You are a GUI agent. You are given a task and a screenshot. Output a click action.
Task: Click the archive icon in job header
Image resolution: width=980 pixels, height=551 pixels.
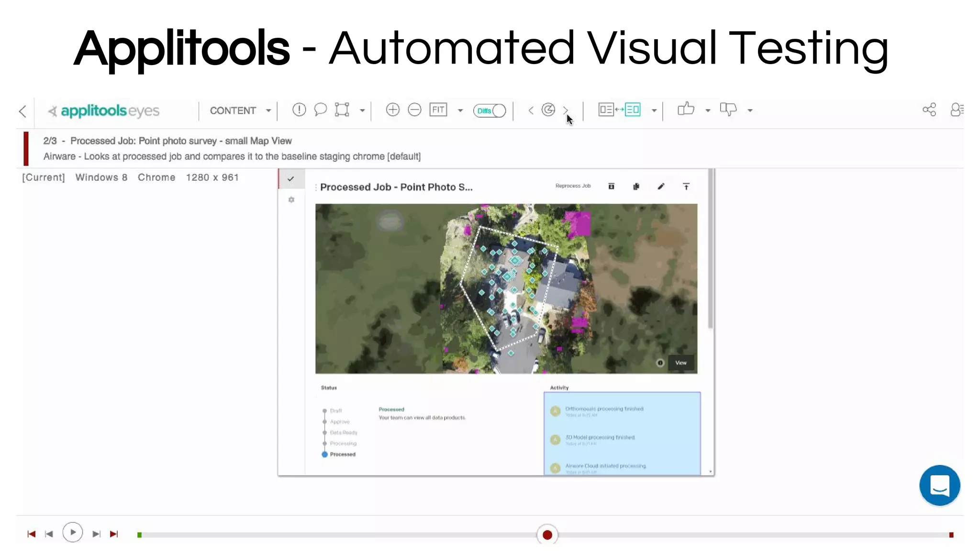611,186
